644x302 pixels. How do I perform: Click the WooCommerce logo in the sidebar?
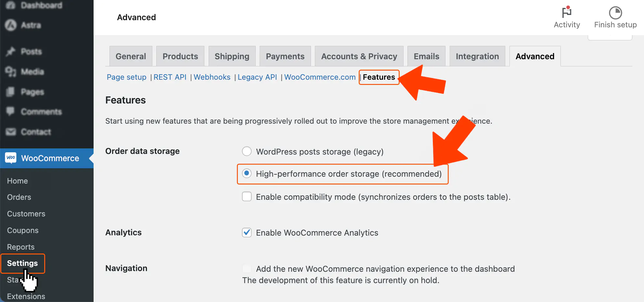point(10,158)
